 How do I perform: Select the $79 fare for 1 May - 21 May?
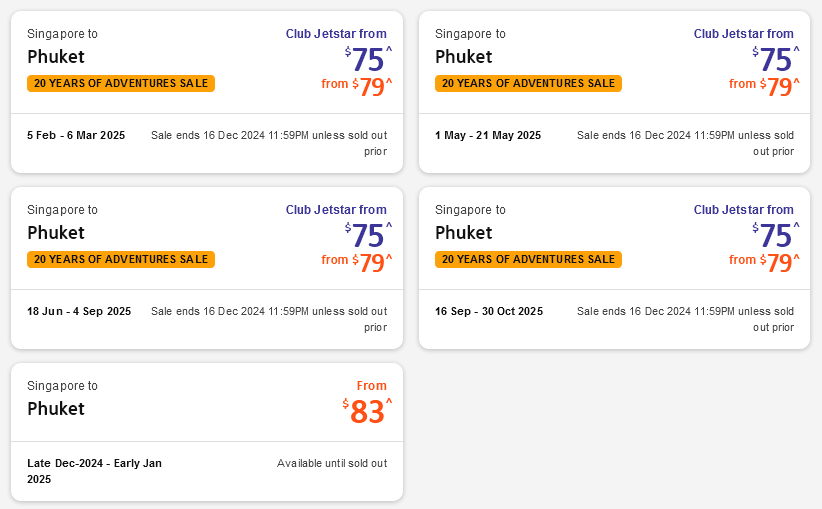click(x=779, y=87)
